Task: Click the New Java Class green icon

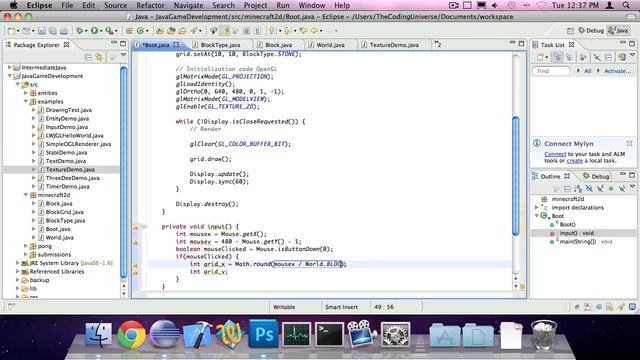Action: pyautogui.click(x=140, y=31)
